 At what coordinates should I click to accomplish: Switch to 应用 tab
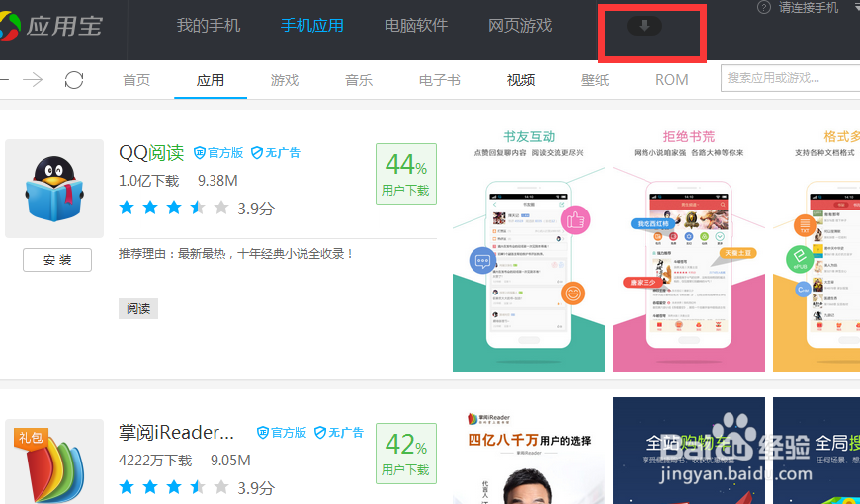211,80
